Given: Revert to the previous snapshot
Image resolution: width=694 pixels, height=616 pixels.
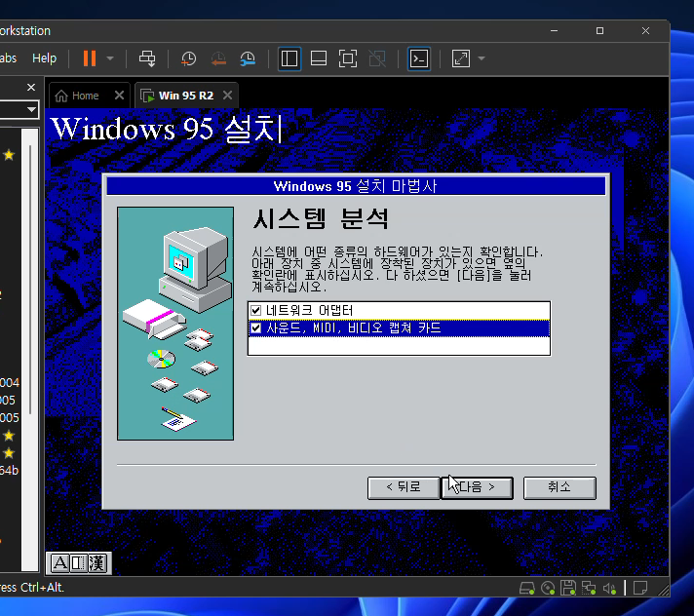Looking at the screenshot, I should pos(218,58).
